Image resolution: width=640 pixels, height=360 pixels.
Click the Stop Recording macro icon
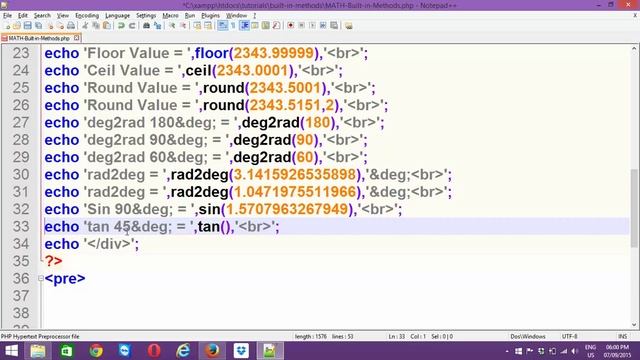302,26
